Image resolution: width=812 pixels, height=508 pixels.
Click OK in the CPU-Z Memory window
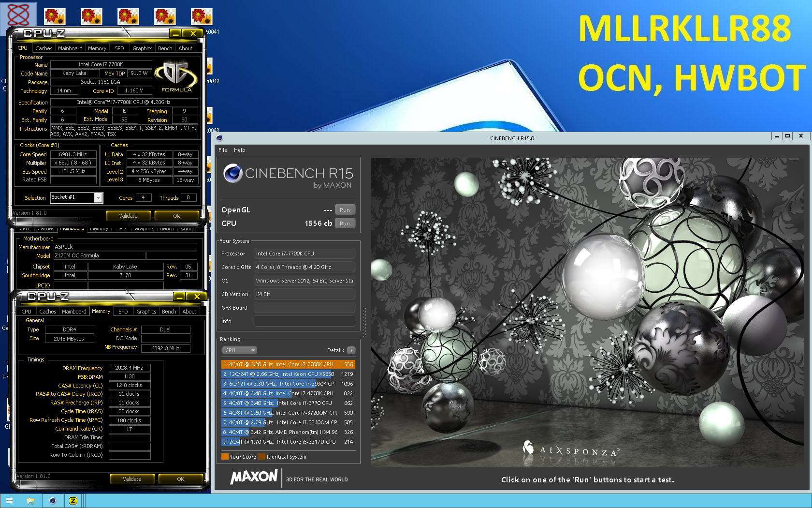[180, 479]
